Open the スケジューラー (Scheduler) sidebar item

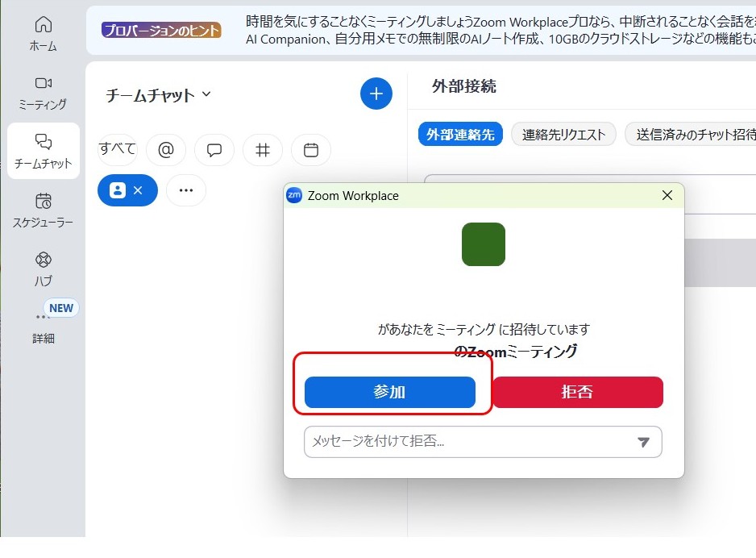click(x=43, y=210)
